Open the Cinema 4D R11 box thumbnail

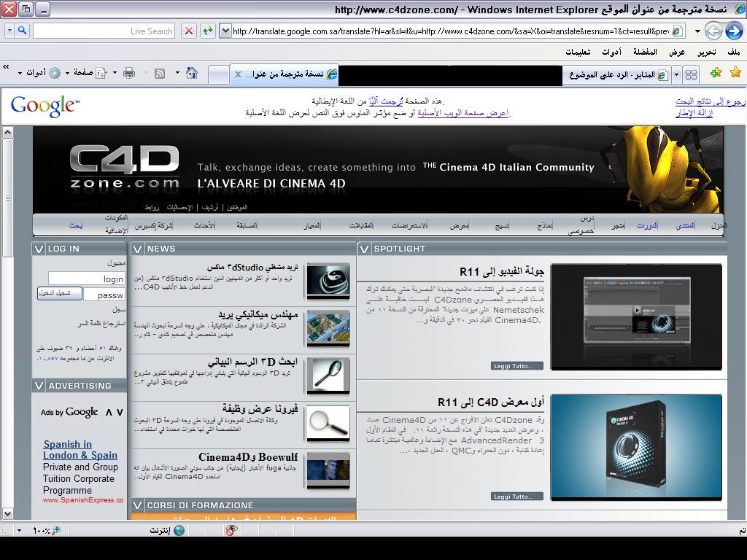coord(636,448)
